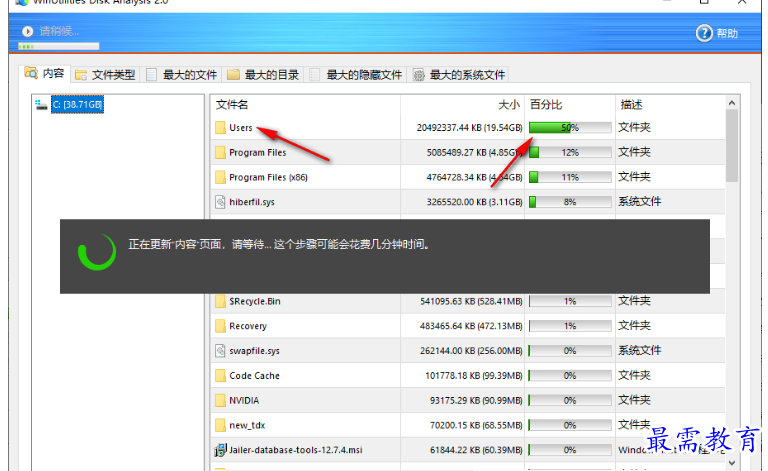Click the 帮助 help link

tap(727, 33)
